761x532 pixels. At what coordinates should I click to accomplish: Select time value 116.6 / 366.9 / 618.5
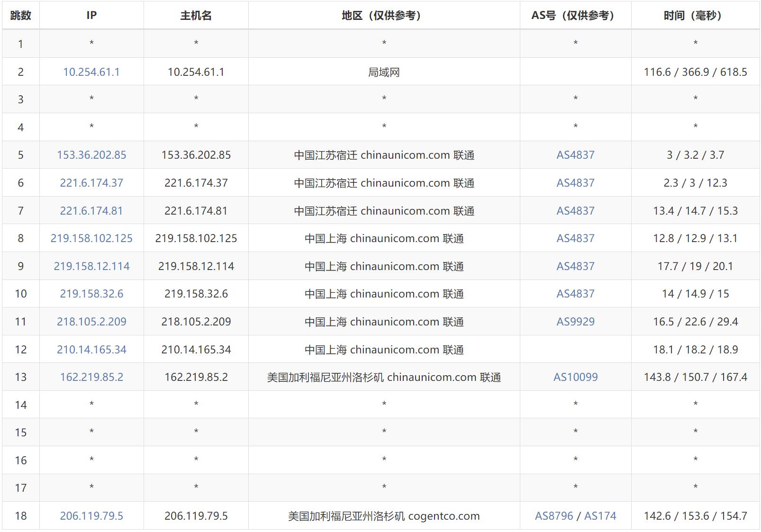695,72
